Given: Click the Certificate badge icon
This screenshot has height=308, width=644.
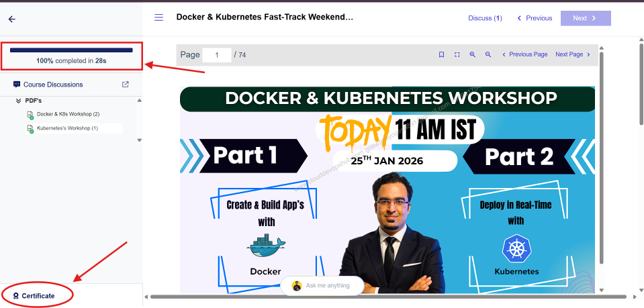Looking at the screenshot, I should pos(16,296).
